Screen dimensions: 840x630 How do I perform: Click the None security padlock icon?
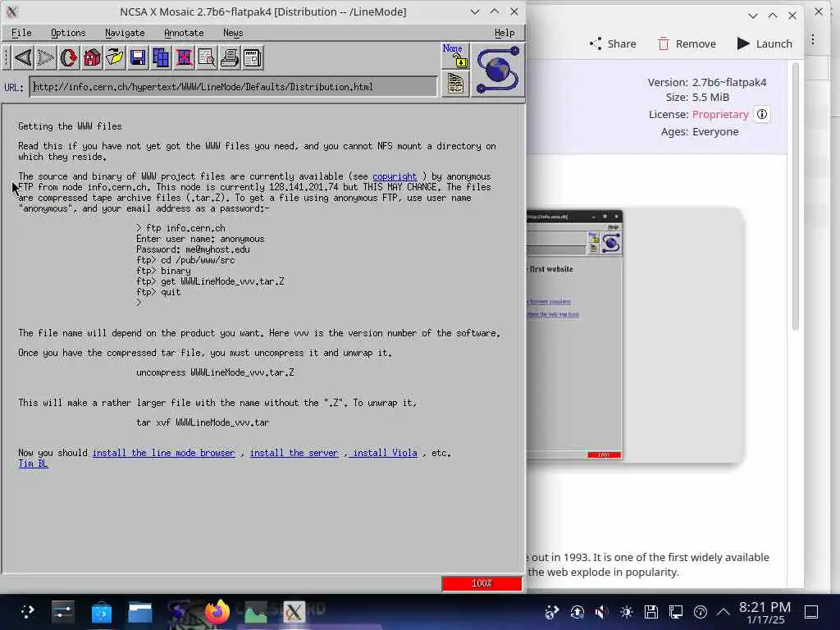pos(454,57)
